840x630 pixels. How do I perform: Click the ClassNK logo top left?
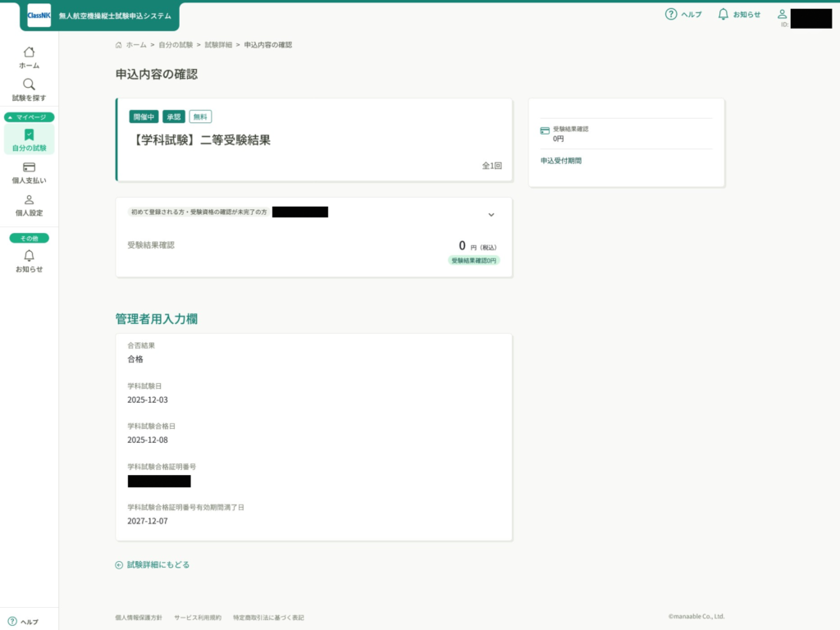(x=39, y=15)
